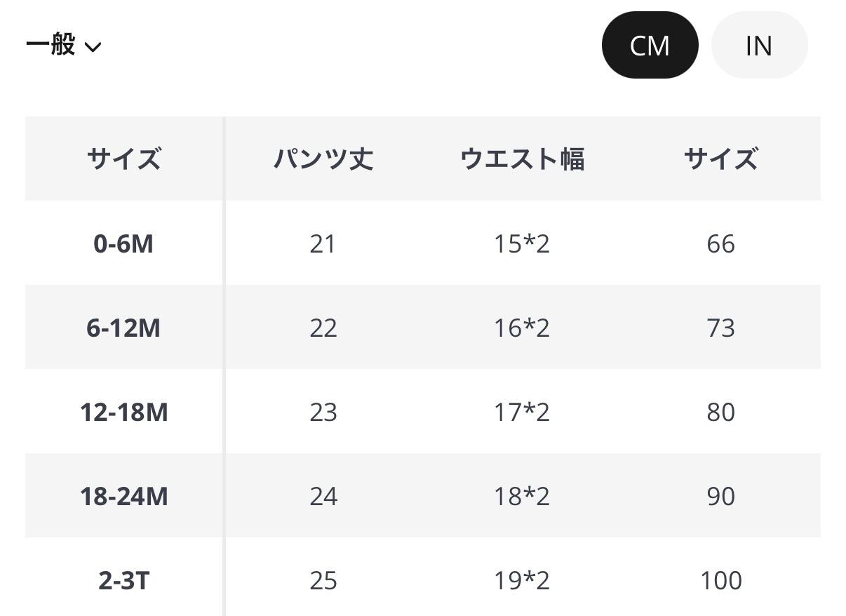Click size value 100

point(721,580)
